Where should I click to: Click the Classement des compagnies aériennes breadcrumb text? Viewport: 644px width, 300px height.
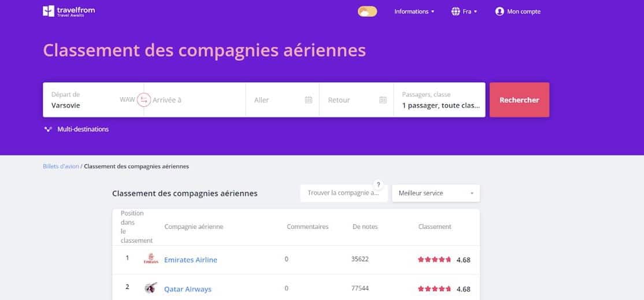[x=136, y=166]
